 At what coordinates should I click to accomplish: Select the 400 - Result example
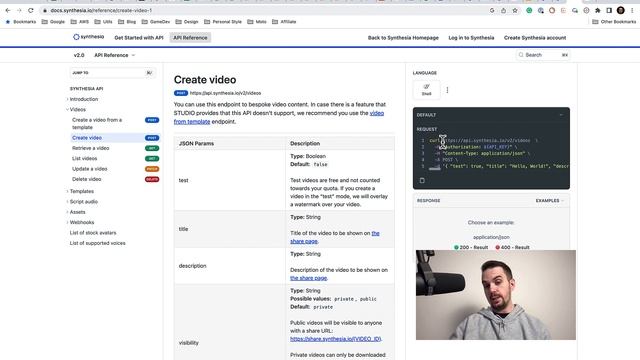(x=512, y=247)
